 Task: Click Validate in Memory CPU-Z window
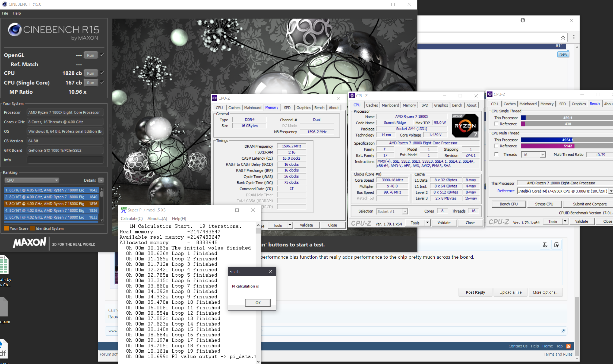(306, 225)
